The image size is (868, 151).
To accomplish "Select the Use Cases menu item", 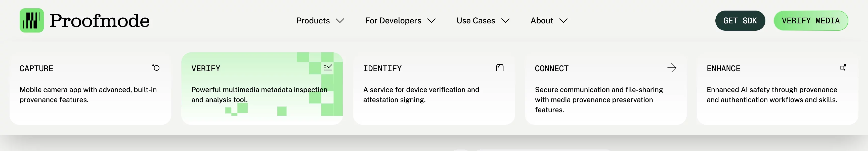I will tap(475, 21).
